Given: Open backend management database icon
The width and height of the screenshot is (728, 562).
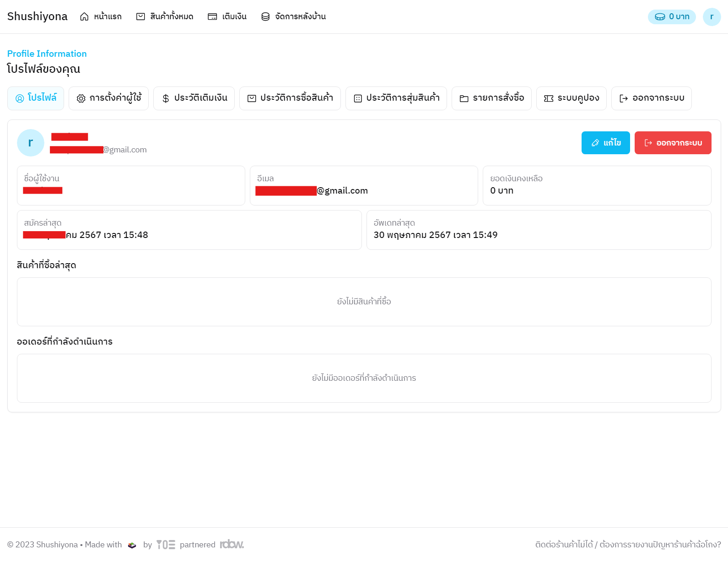Looking at the screenshot, I should click(265, 17).
